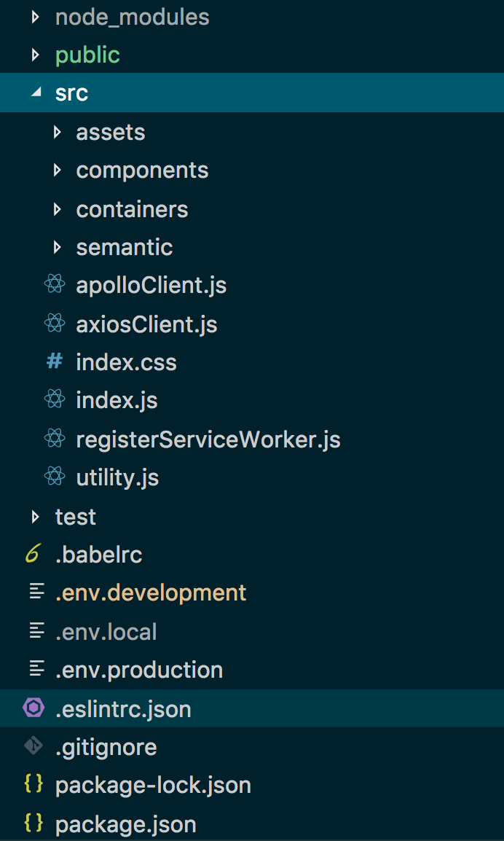This screenshot has width=504, height=841.
Task: Expand the components folder chevron
Action: 57,170
